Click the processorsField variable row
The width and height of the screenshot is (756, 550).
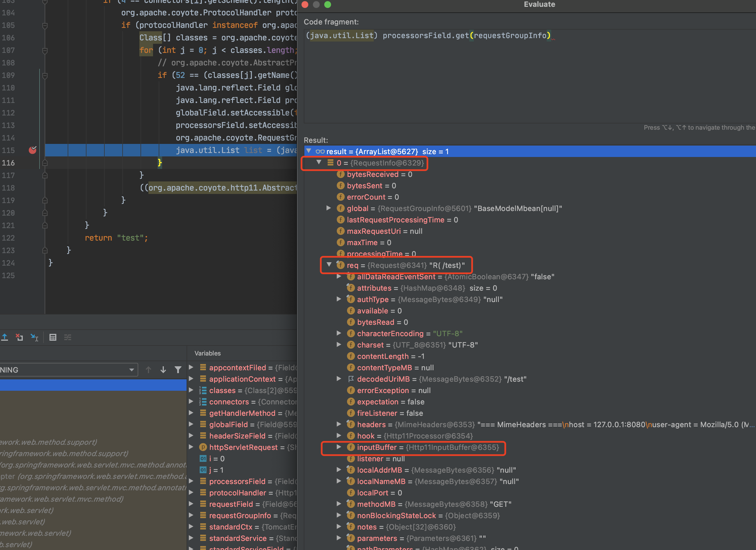(242, 481)
